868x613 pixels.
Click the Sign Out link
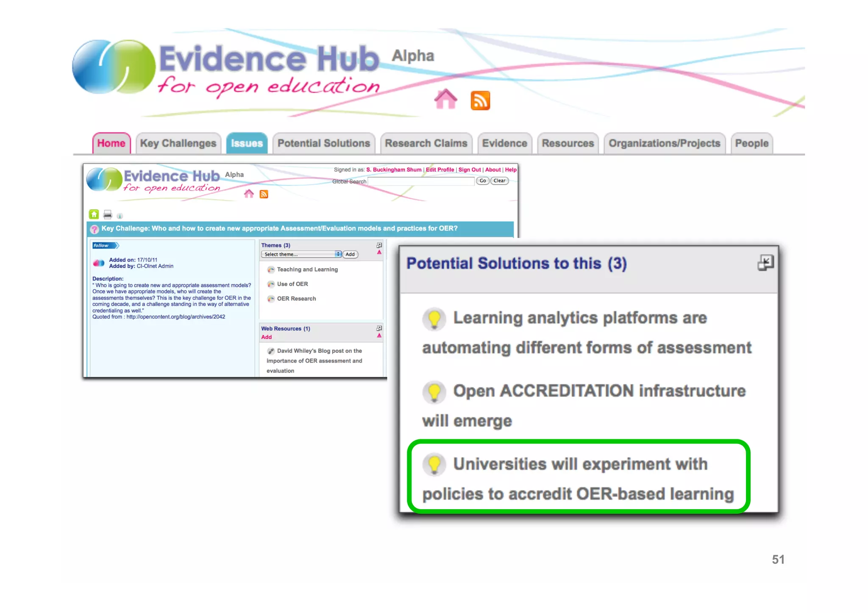[469, 169]
